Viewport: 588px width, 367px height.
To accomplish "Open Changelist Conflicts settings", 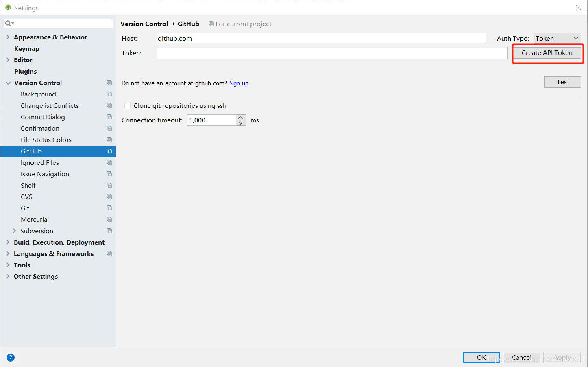I will point(50,105).
